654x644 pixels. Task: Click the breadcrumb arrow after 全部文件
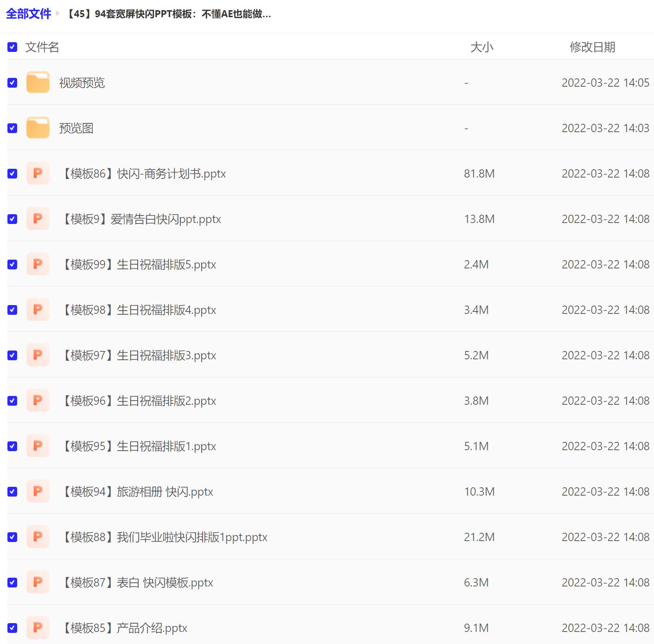(x=58, y=14)
